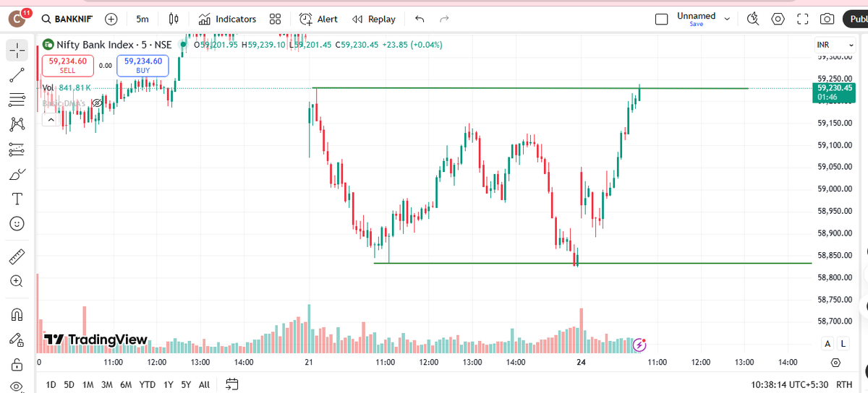868x393 pixels.
Task: Collapse the indicator legend chevron
Action: [51, 119]
